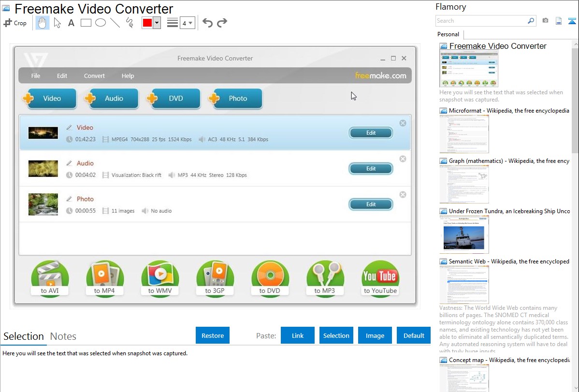Screen dimensions: 579x392
Task: Click the freemake.com link
Action: [x=381, y=76]
